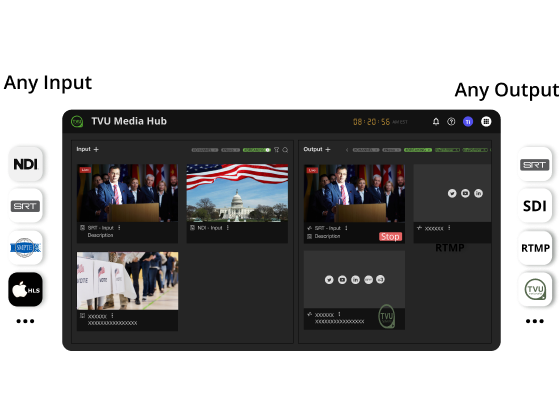Click the ellipsis below the TVU output icon
The image size is (559, 416).
535,321
